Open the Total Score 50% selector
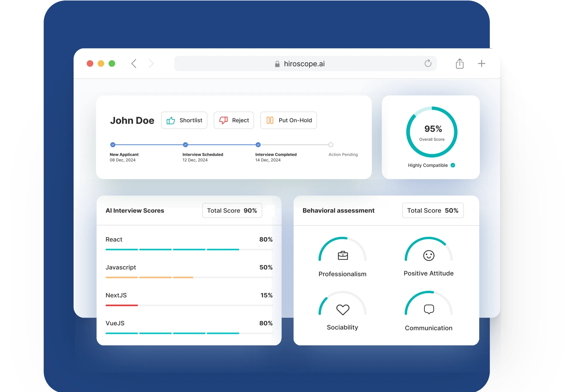This screenshot has width=574, height=392. click(433, 210)
